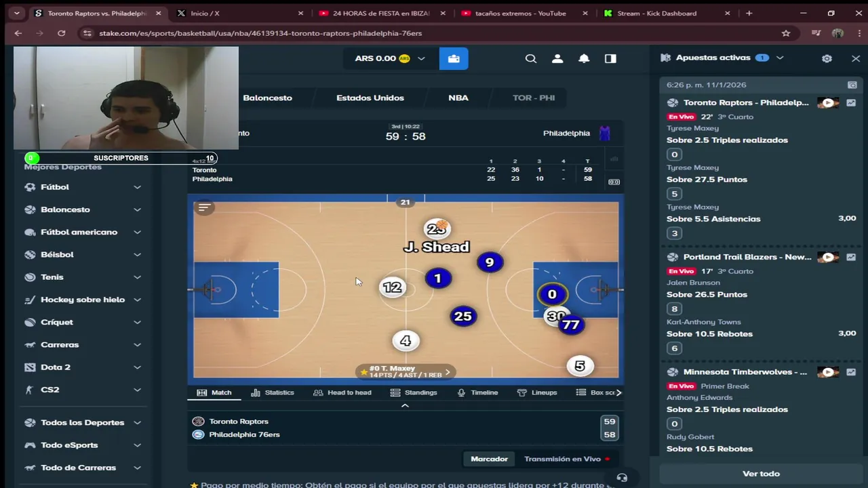Open the user profile icon
Viewport: 868px width, 488px height.
pos(557,58)
